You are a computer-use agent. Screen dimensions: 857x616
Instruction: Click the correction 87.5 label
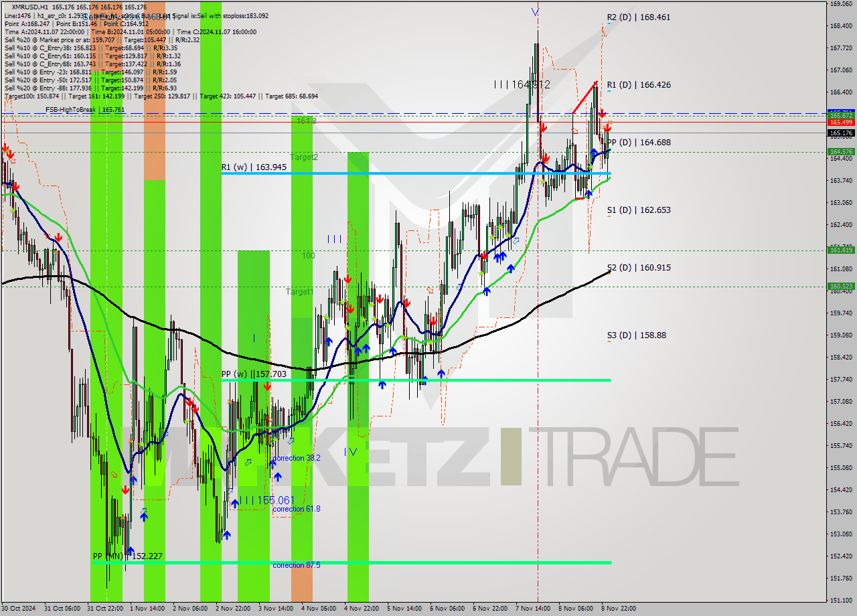[x=297, y=565]
